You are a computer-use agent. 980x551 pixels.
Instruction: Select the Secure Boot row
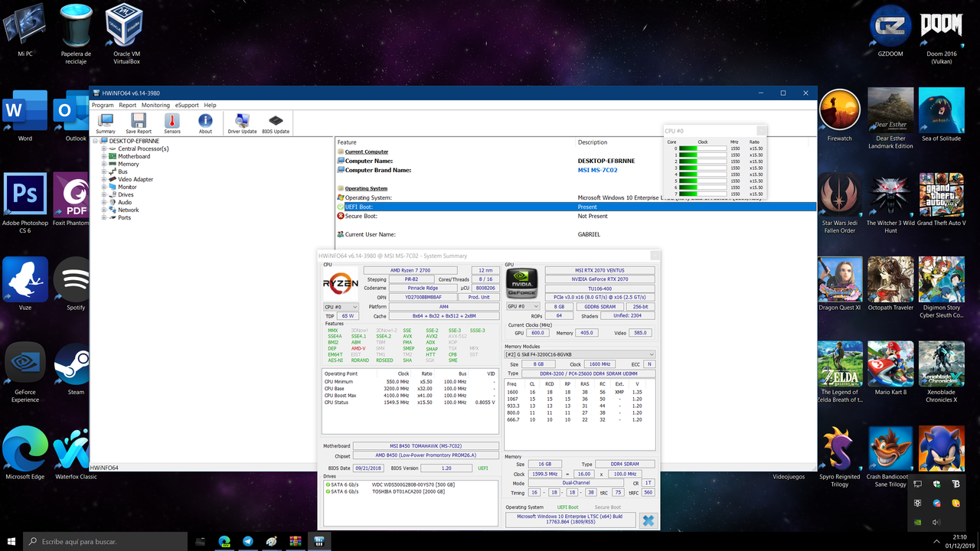point(577,216)
